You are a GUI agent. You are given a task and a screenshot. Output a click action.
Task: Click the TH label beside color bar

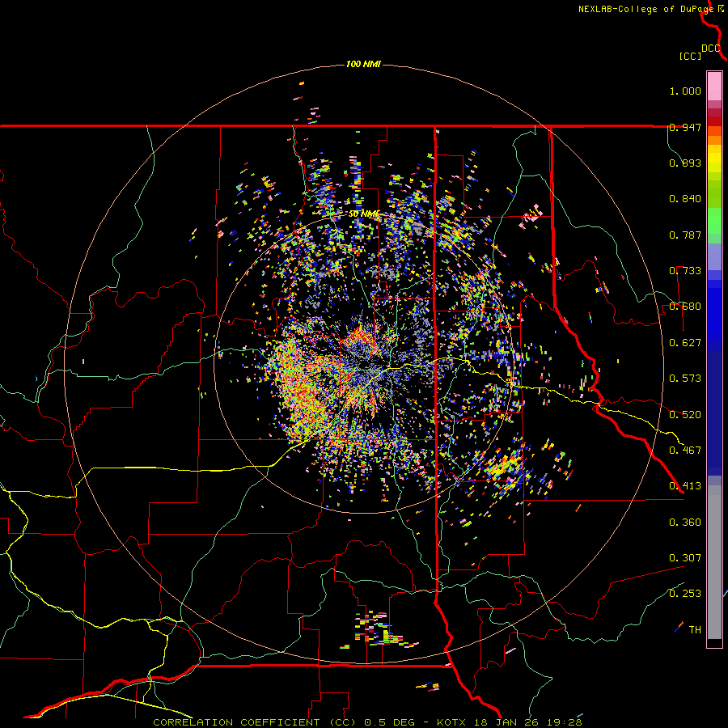pos(695,629)
